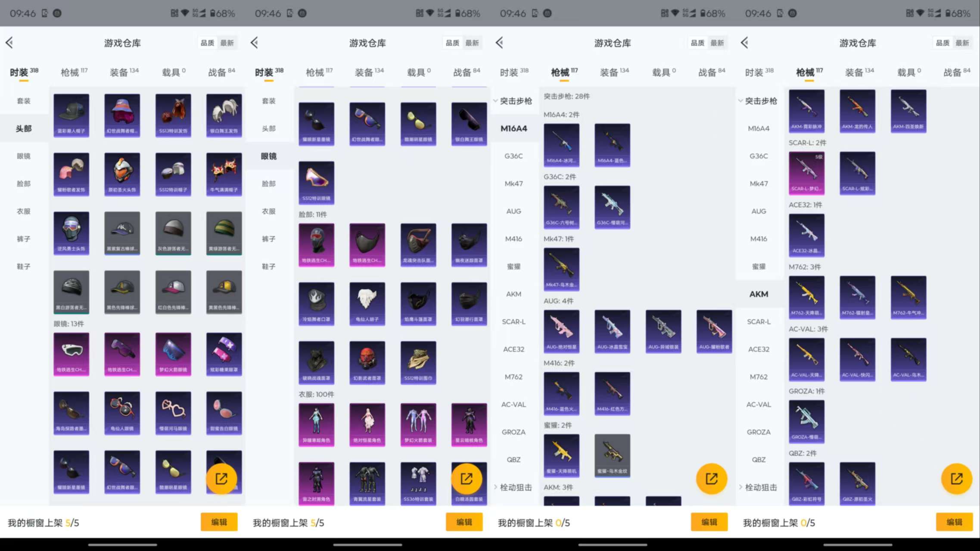This screenshot has width=980, height=551.
Task: Collapse the 突击步枪 weapon section
Action: 513,101
